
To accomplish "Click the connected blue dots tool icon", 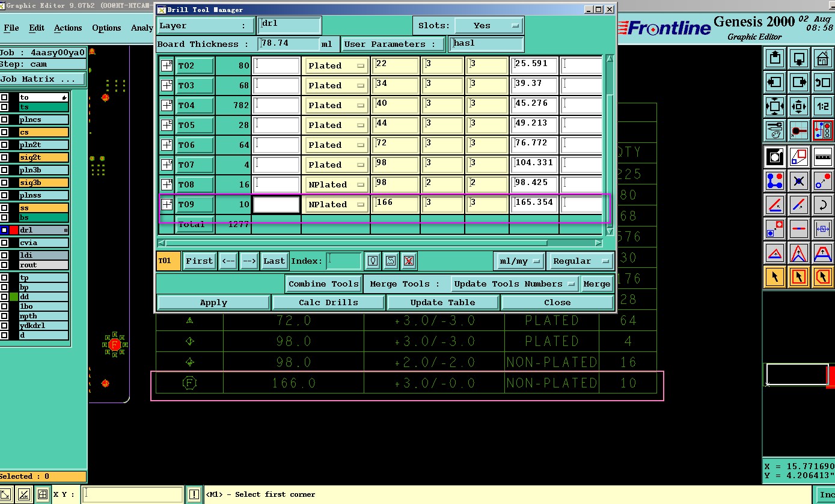I will (x=775, y=180).
